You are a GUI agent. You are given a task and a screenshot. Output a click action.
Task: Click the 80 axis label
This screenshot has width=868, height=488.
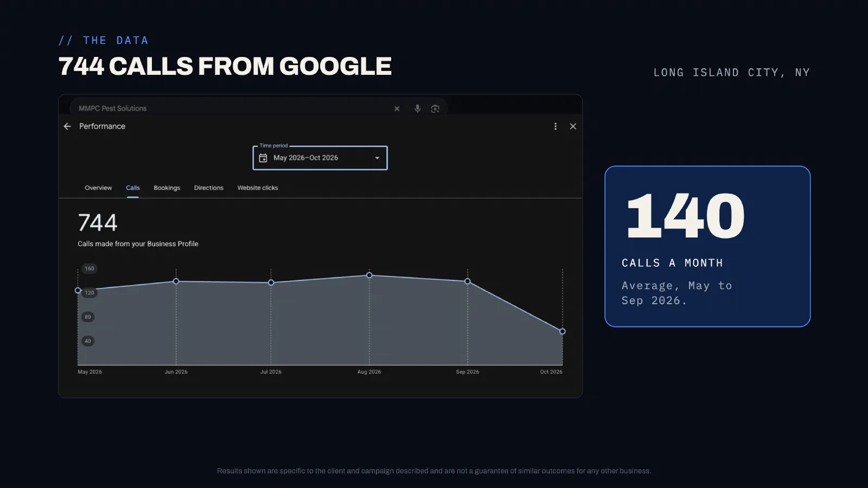coord(88,317)
